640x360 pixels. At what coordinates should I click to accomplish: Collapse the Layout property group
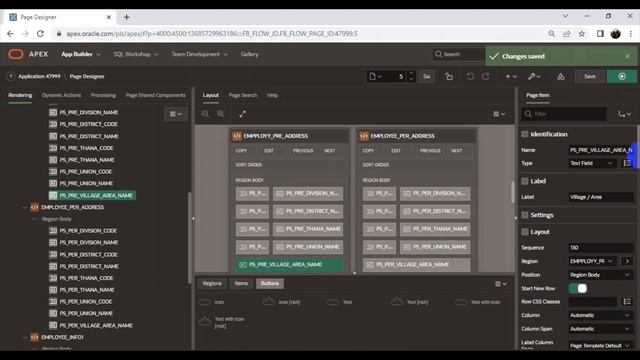pyautogui.click(x=525, y=232)
